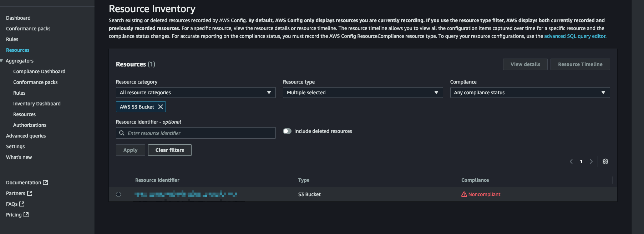Click external link icon beside FAQs
Viewport: 644px width, 234px height.
point(22,204)
